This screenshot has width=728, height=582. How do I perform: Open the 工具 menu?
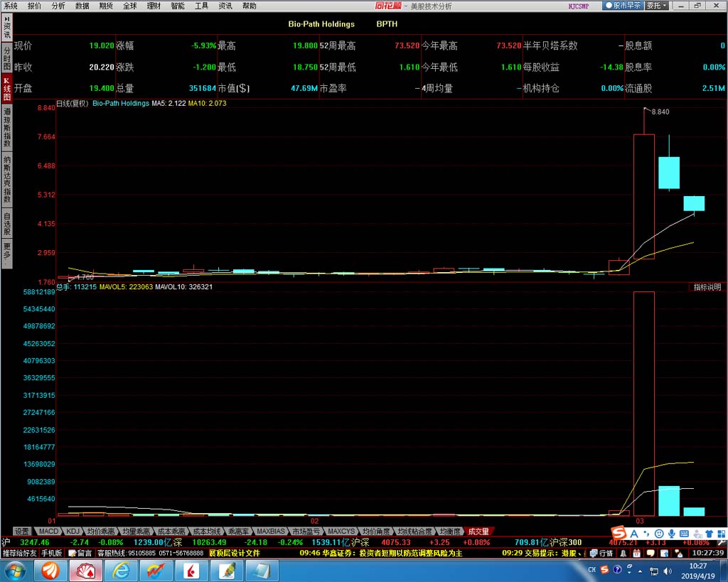pyautogui.click(x=201, y=6)
